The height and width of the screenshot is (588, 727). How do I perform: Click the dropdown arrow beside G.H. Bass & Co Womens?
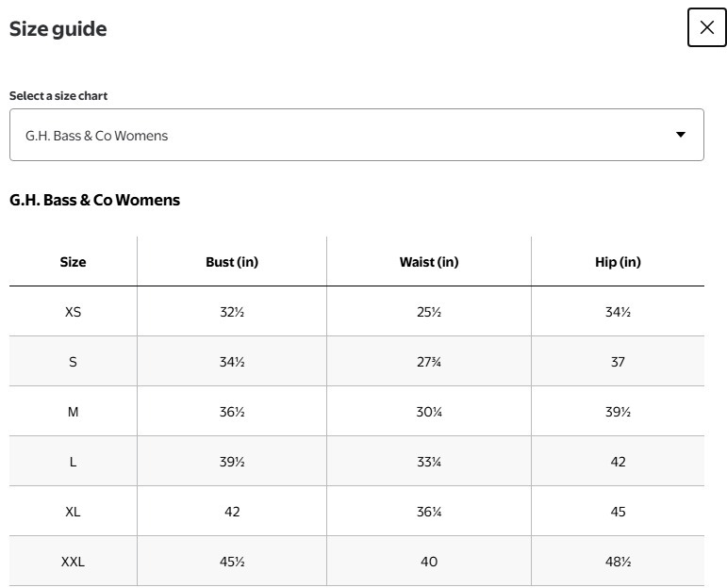[681, 135]
